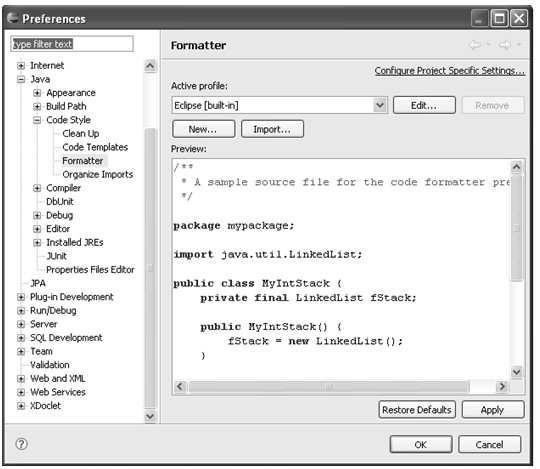The width and height of the screenshot is (540, 469).
Task: Open the Active profile dropdown
Action: coord(380,105)
